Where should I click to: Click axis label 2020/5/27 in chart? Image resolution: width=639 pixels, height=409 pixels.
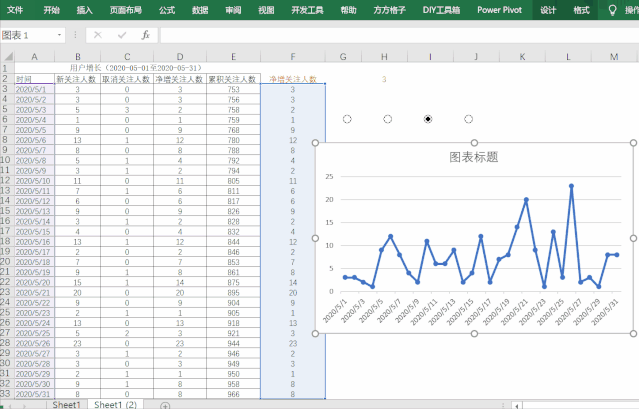coord(568,312)
